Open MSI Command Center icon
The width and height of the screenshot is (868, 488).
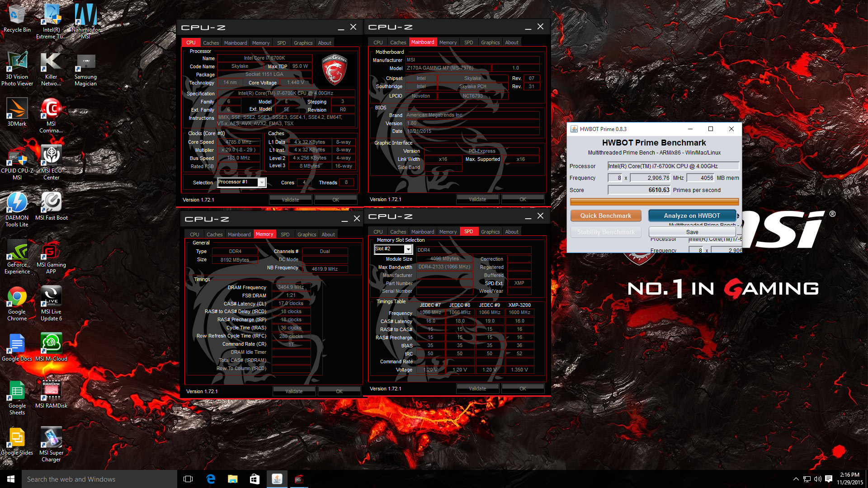[51, 115]
